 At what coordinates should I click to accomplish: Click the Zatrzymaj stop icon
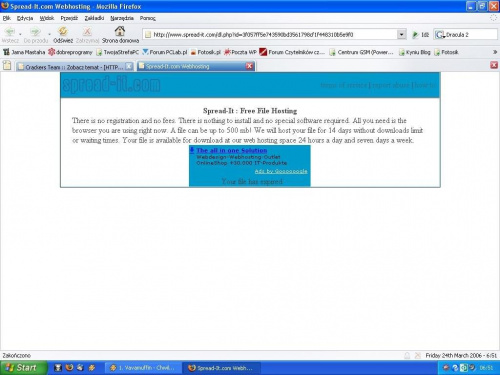[87, 32]
